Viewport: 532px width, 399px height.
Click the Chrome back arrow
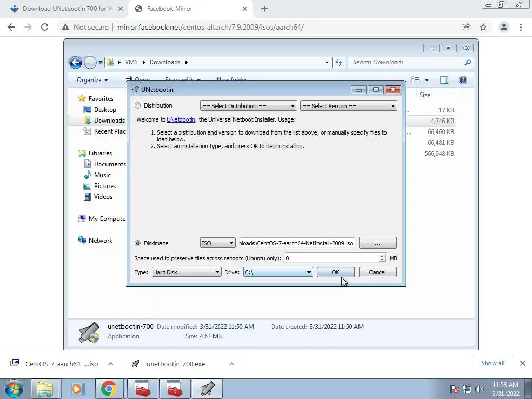pos(11,27)
